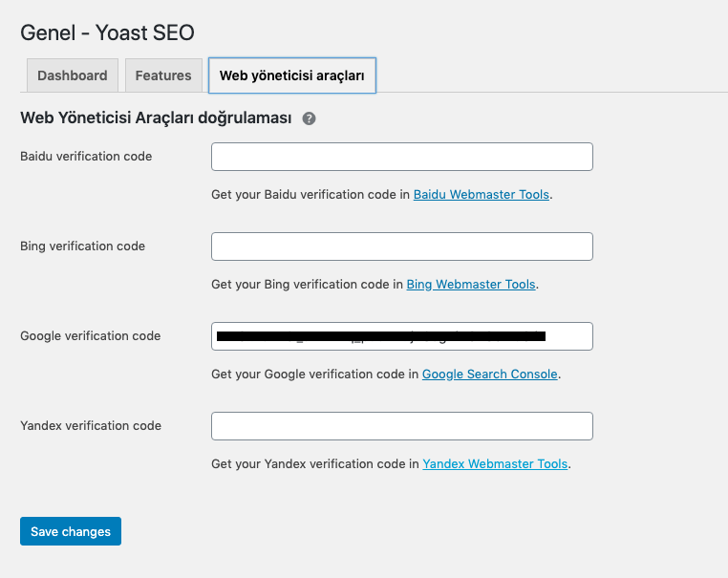Select the Bing verification code label

pos(83,246)
